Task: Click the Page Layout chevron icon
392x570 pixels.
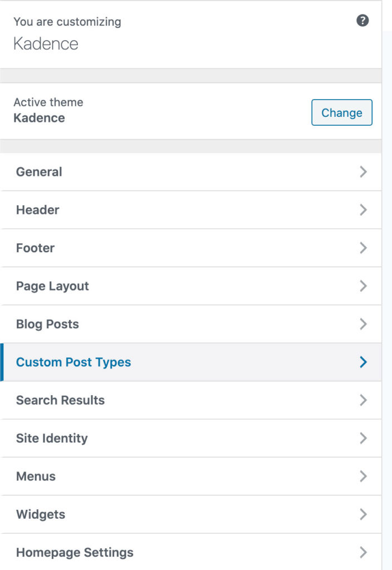Action: (x=363, y=286)
